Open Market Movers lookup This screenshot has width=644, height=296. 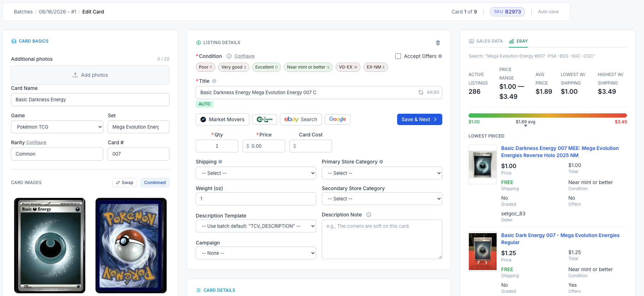click(x=222, y=119)
